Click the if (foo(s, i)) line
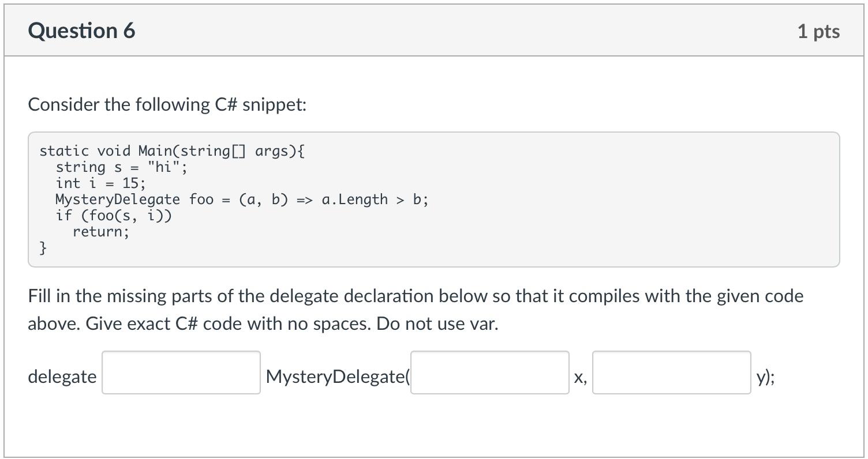The height and width of the screenshot is (459, 868). 114,215
